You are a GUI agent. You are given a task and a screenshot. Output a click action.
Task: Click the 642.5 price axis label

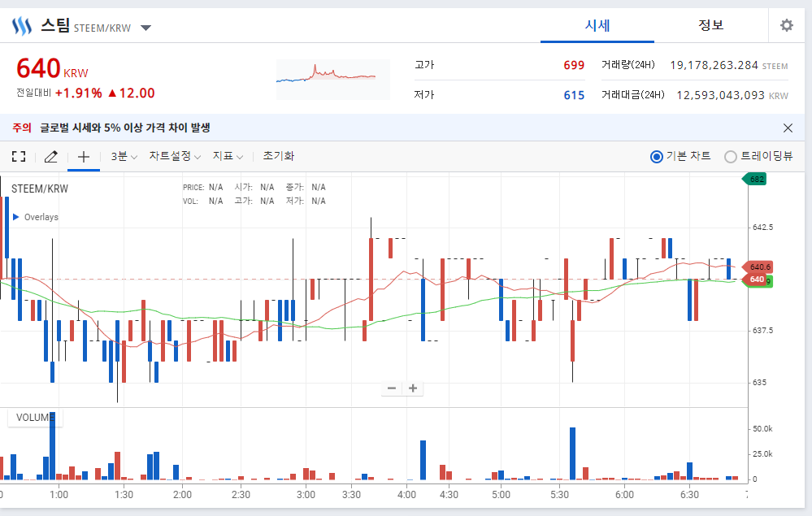[762, 228]
